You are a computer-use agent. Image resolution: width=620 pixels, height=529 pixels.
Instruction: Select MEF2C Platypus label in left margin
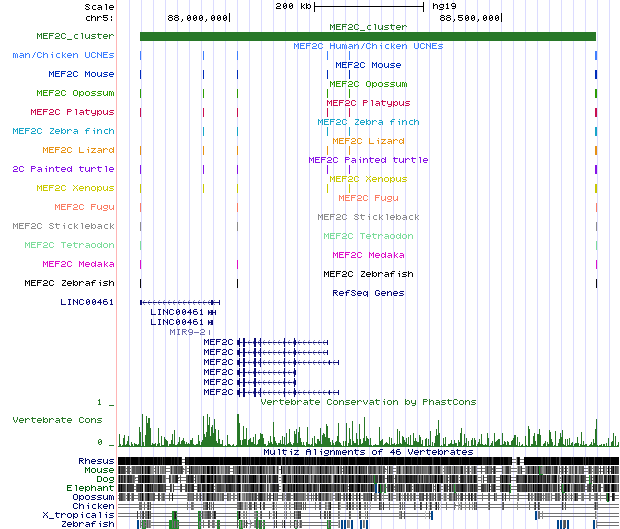(72, 112)
